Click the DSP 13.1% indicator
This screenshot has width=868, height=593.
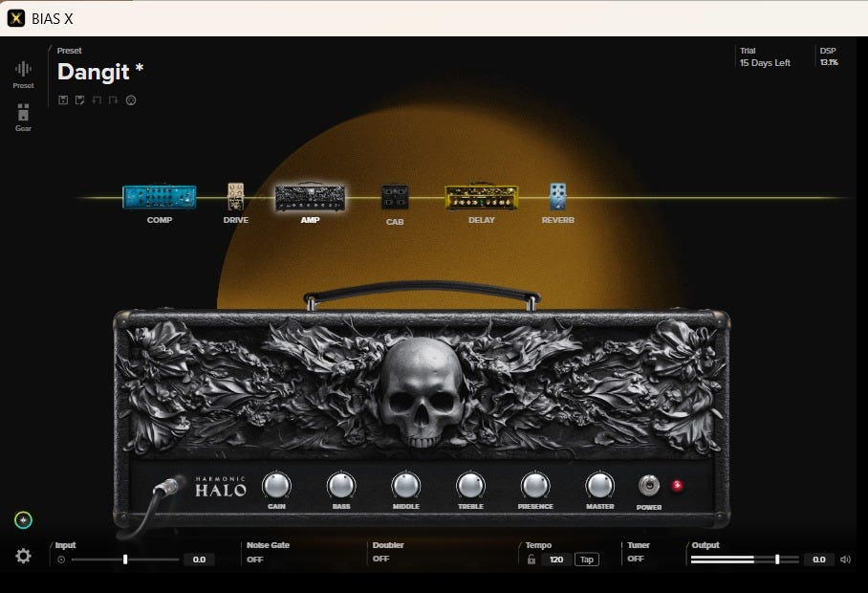click(x=829, y=56)
